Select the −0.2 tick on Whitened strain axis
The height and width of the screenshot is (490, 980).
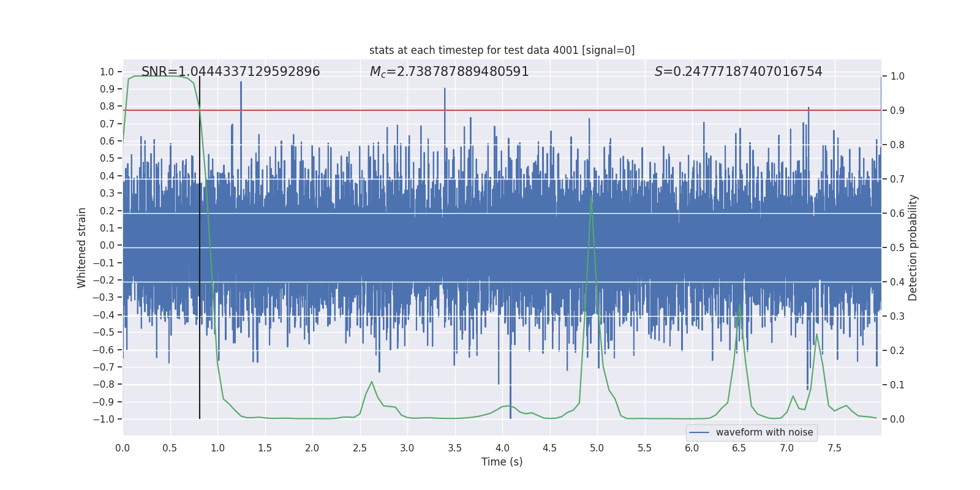(x=104, y=280)
